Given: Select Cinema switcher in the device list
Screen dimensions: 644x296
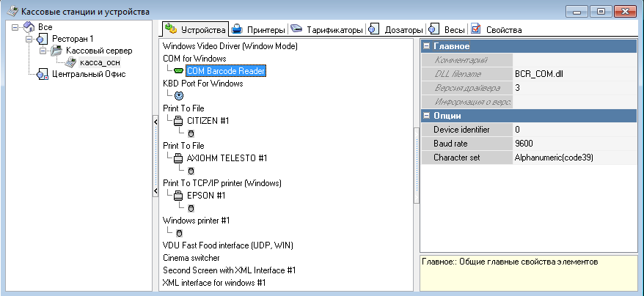Looking at the screenshot, I should click(191, 258).
